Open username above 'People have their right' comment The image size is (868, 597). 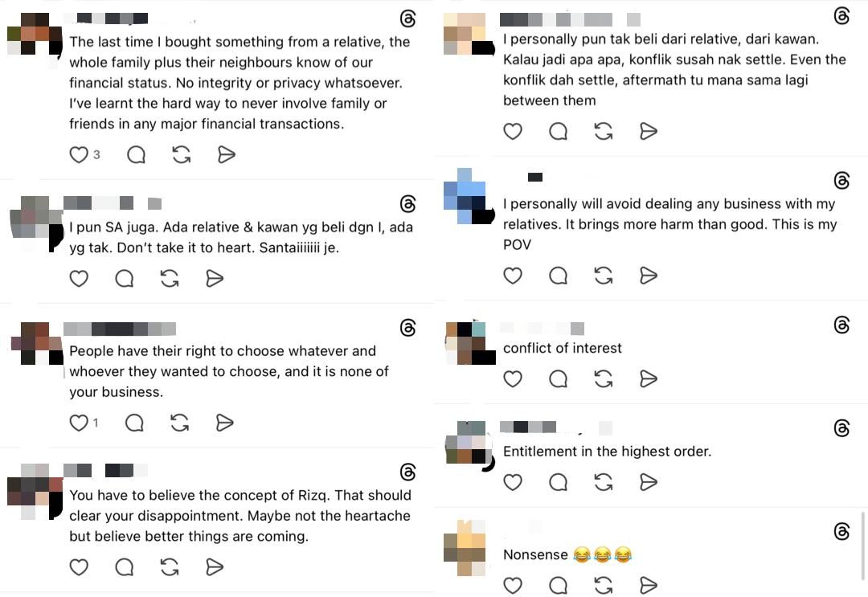pos(119,329)
